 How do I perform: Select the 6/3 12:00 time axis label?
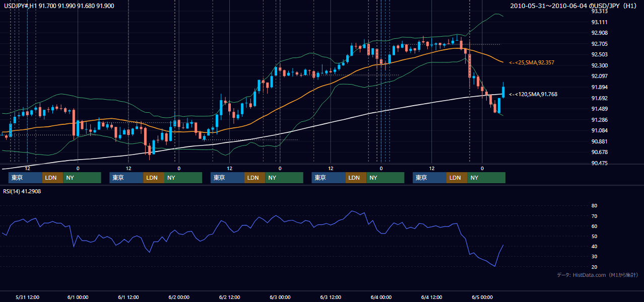[x=331, y=297]
